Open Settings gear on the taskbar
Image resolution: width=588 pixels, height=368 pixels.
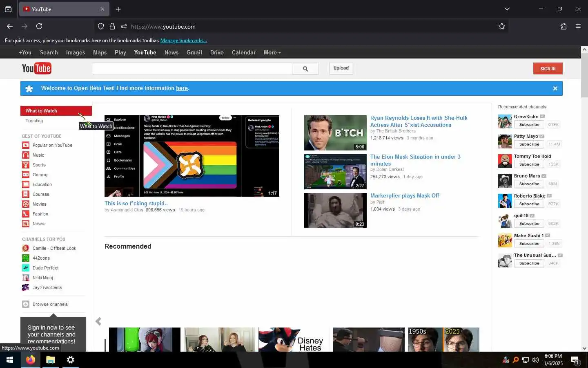70,360
